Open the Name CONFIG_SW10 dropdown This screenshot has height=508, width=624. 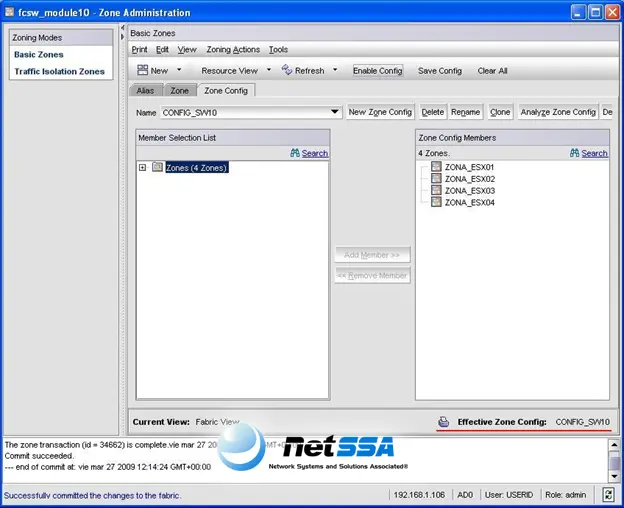point(335,112)
